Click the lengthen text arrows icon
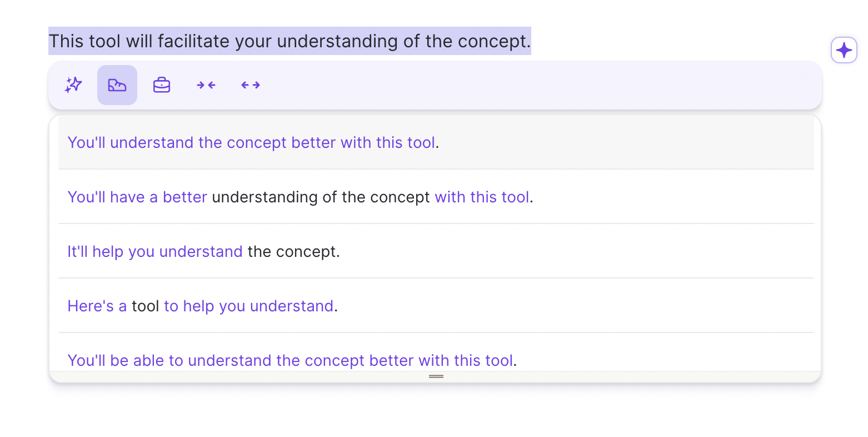Image resolution: width=868 pixels, height=437 pixels. [250, 85]
